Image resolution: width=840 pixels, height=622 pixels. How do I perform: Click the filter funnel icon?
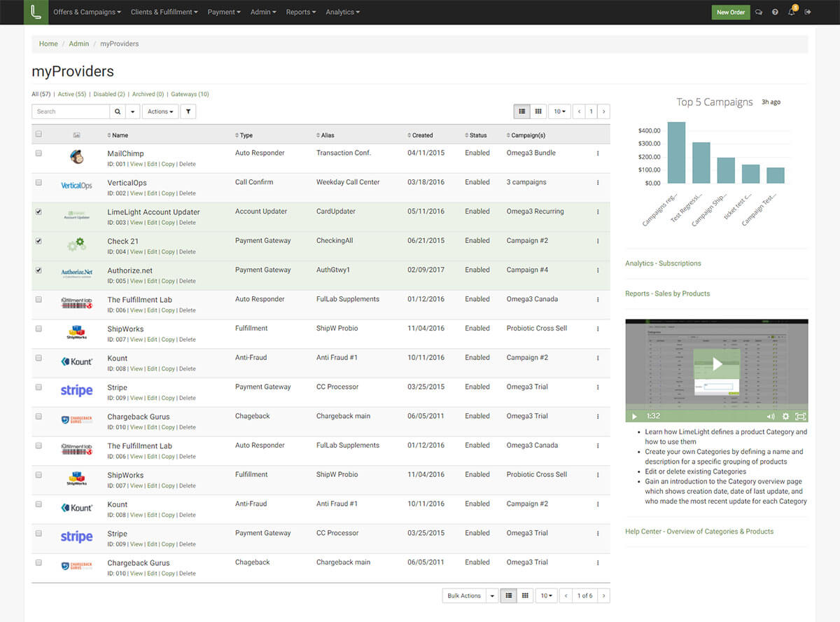click(x=188, y=111)
